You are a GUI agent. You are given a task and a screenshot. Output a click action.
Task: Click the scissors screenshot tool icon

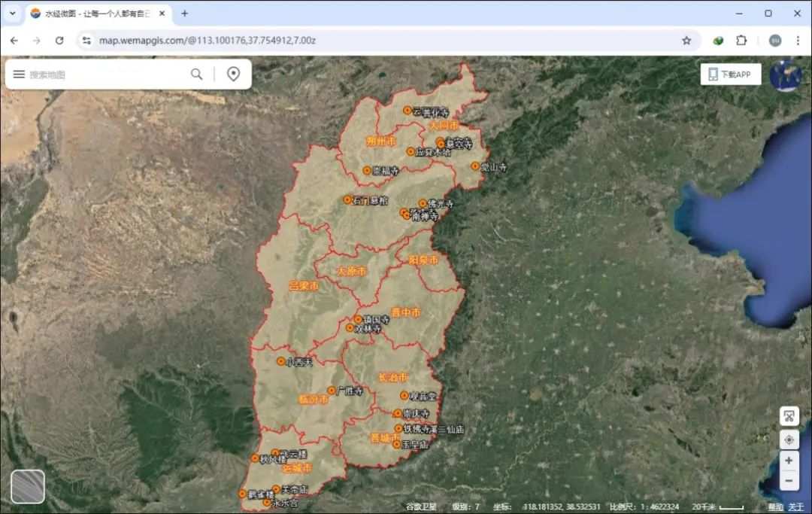pos(789,416)
